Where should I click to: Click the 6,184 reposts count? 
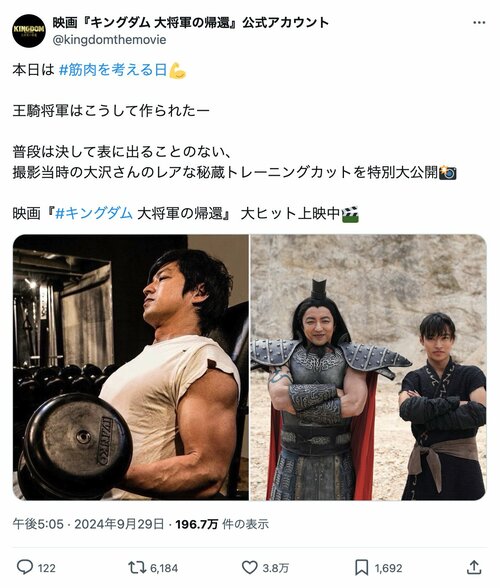tap(164, 568)
